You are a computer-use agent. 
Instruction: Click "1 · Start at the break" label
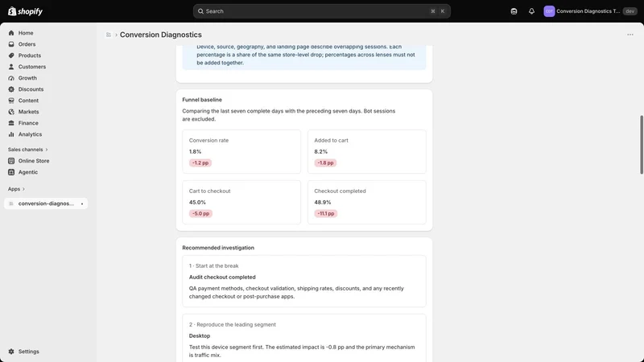click(213, 266)
